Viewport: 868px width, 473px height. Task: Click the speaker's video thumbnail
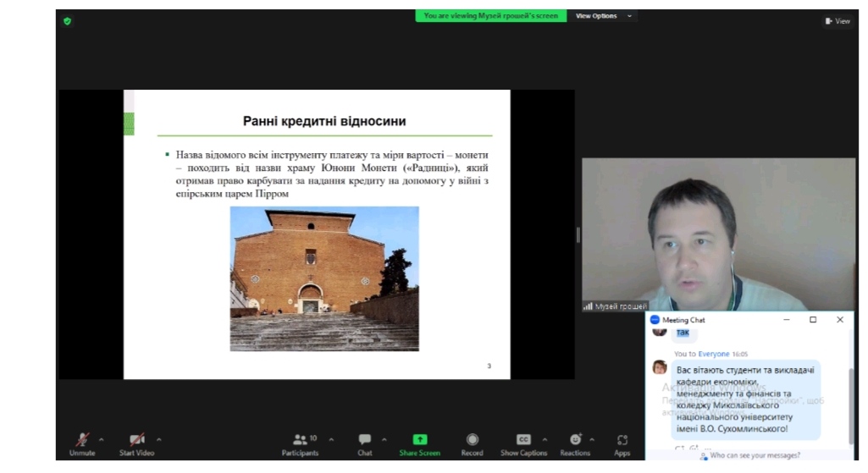718,234
